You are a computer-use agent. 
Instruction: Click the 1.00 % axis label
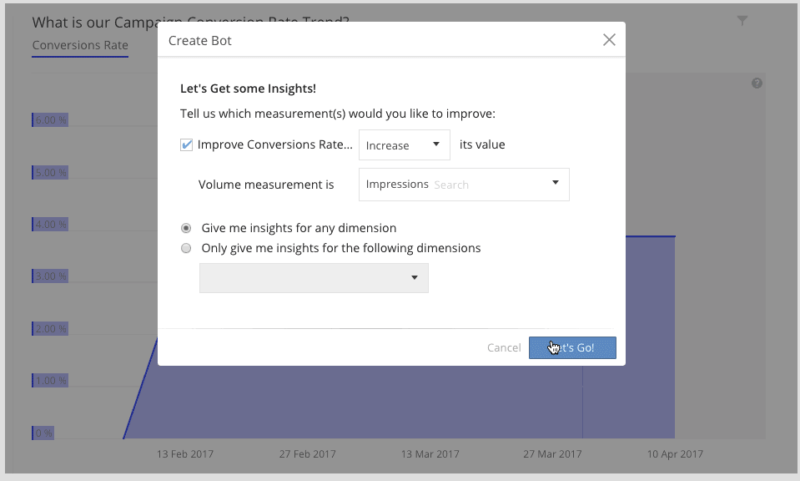tap(51, 381)
